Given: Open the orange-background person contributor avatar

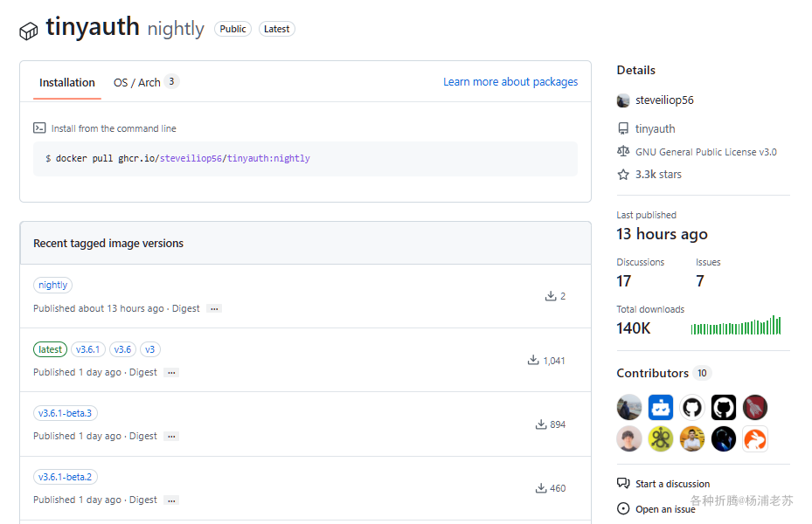Looking at the screenshot, I should (692, 439).
